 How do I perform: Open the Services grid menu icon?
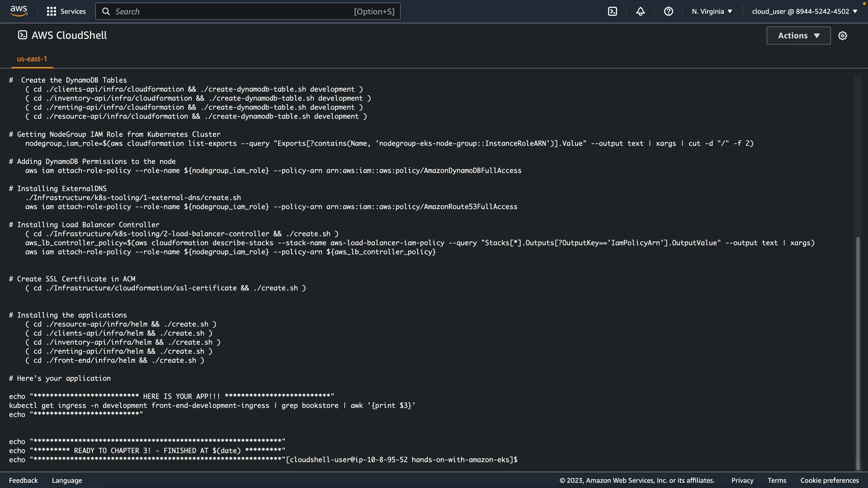pos(52,11)
